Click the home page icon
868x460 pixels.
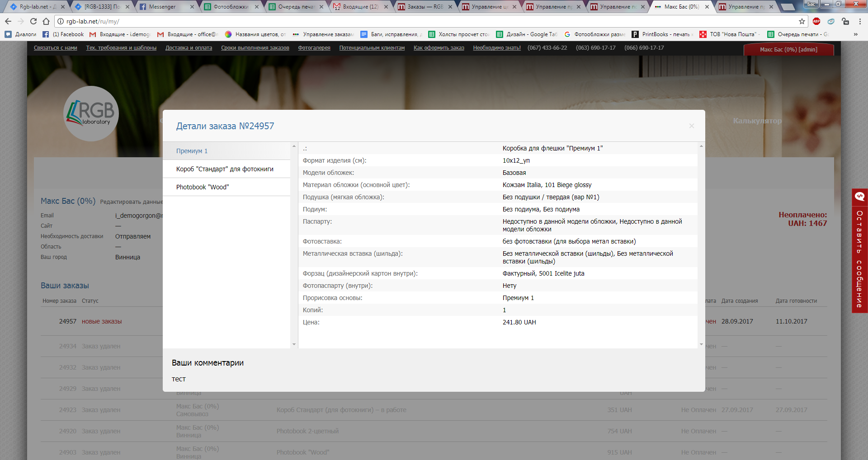(x=46, y=21)
